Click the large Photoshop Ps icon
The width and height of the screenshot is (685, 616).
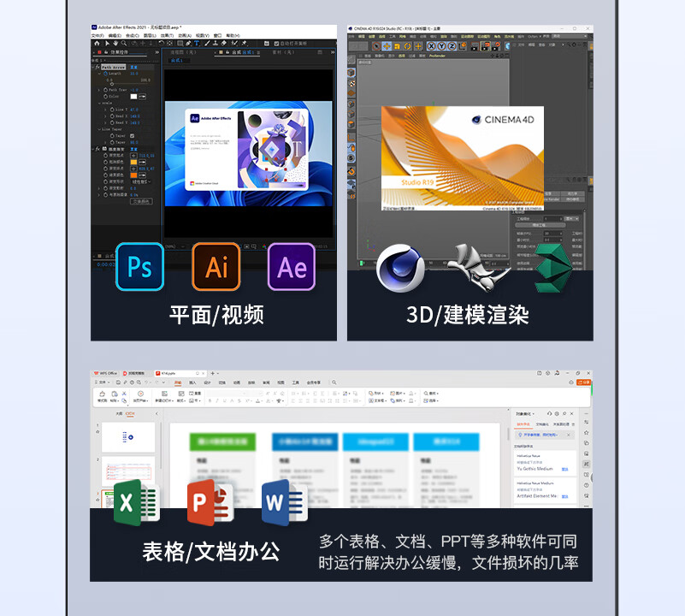pos(139,267)
